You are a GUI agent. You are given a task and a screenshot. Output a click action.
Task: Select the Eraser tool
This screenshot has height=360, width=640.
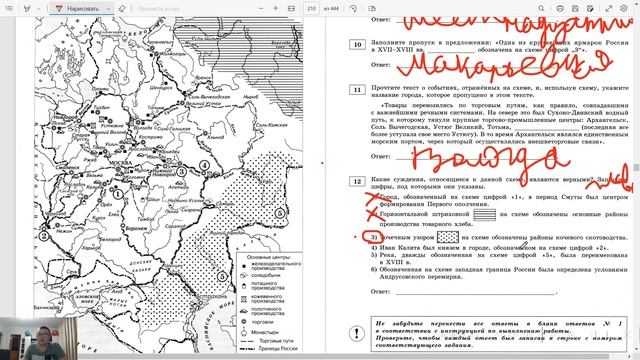click(x=122, y=8)
